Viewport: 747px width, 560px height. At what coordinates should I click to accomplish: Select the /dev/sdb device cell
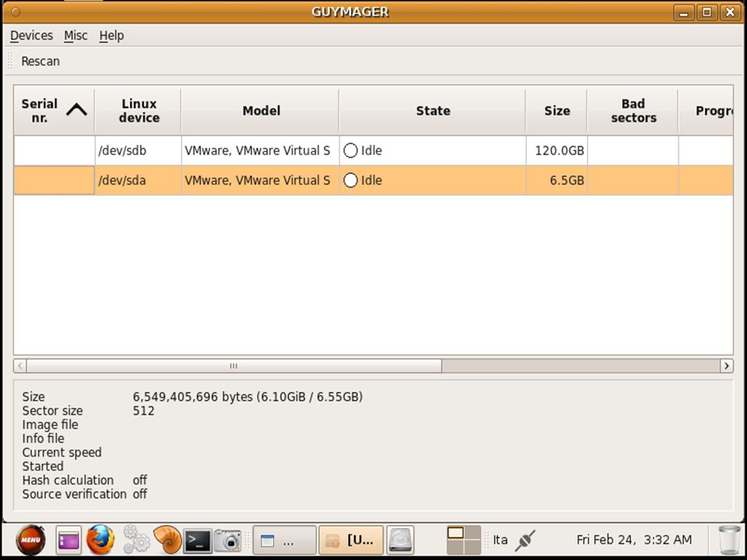[x=139, y=150]
